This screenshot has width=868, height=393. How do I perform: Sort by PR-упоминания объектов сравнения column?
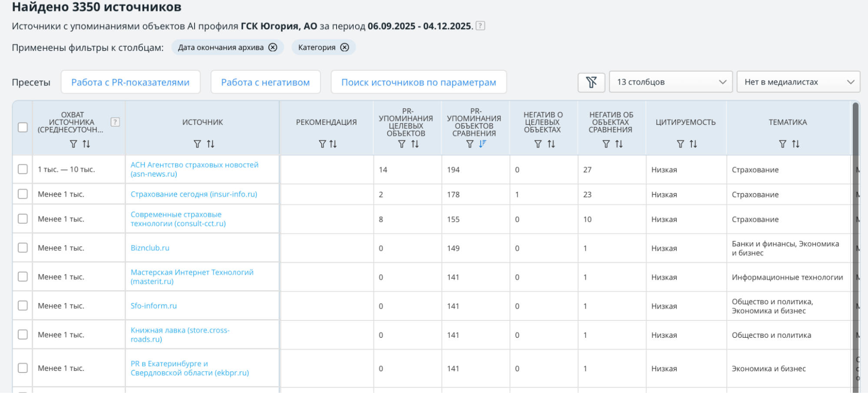coord(482,144)
